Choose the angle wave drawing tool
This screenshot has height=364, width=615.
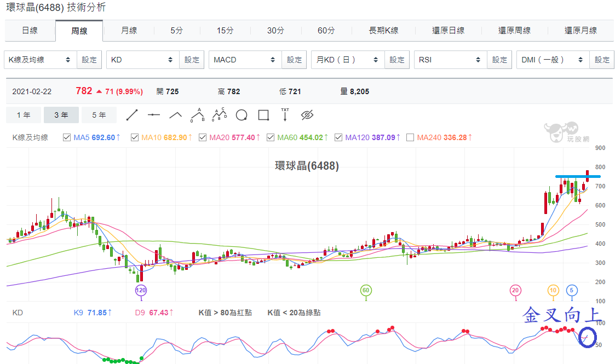(175, 115)
